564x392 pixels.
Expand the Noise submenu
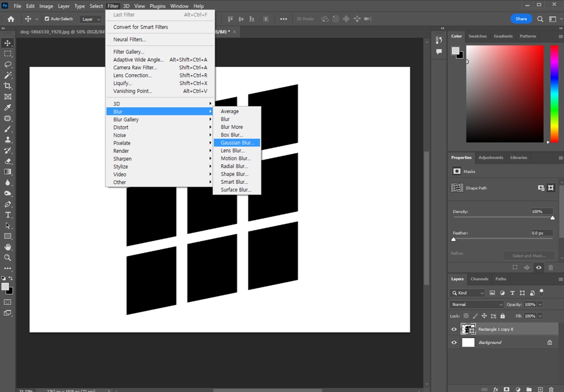[160, 135]
